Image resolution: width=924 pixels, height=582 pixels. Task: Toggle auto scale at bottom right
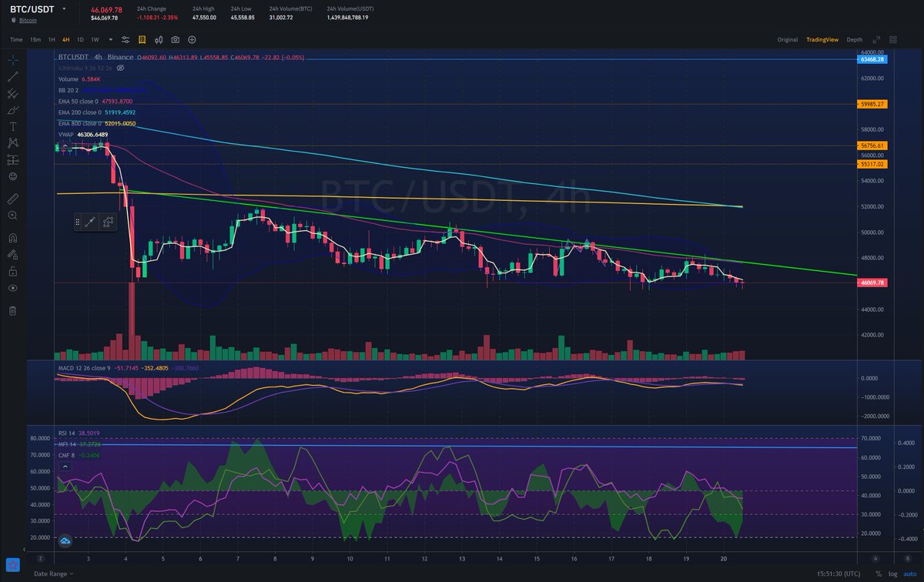coord(910,574)
